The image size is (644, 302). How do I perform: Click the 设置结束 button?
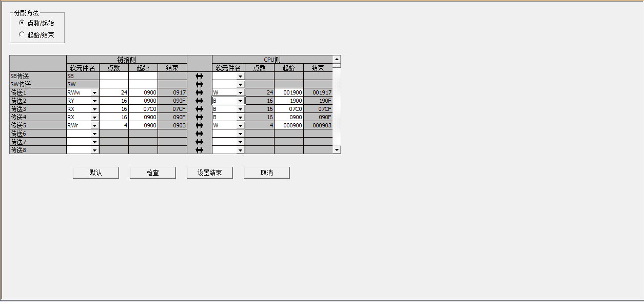(x=209, y=173)
